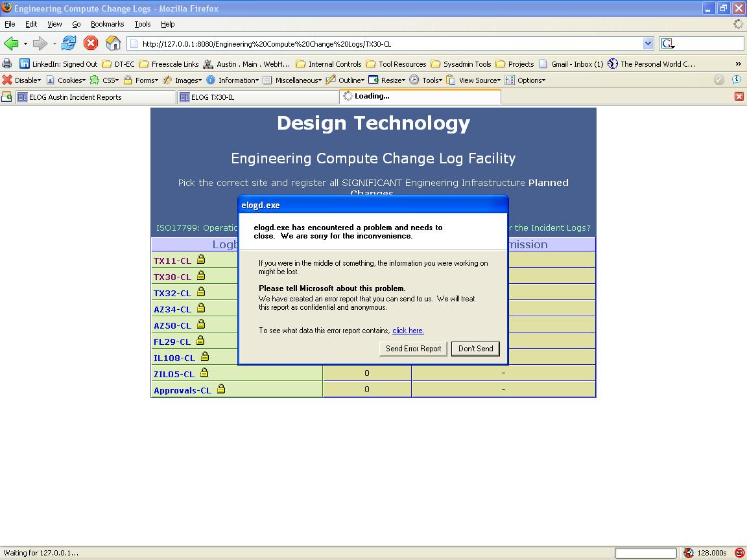Screen dimensions: 747x560
Task: Open the Freescale Links bookmark folder
Action: 169,64
